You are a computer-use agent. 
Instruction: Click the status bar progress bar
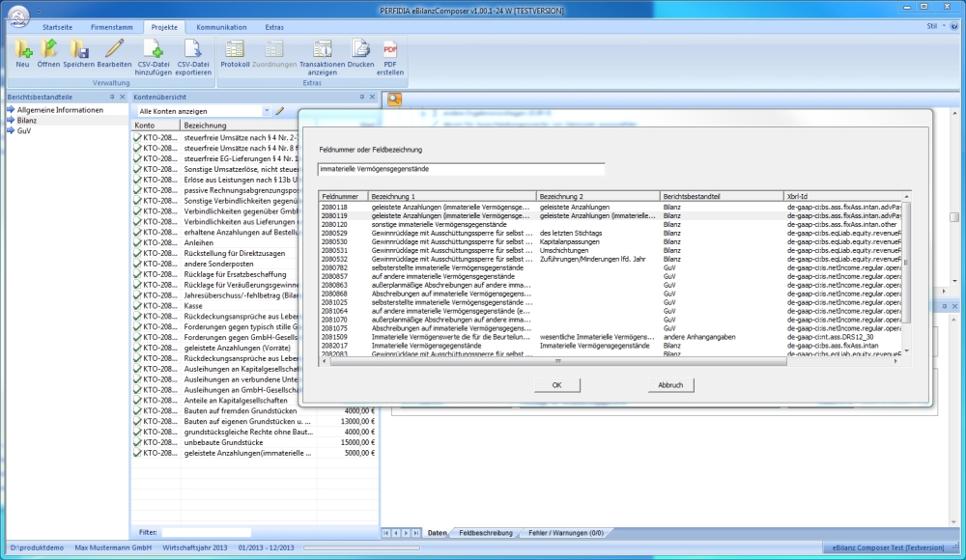(361, 547)
